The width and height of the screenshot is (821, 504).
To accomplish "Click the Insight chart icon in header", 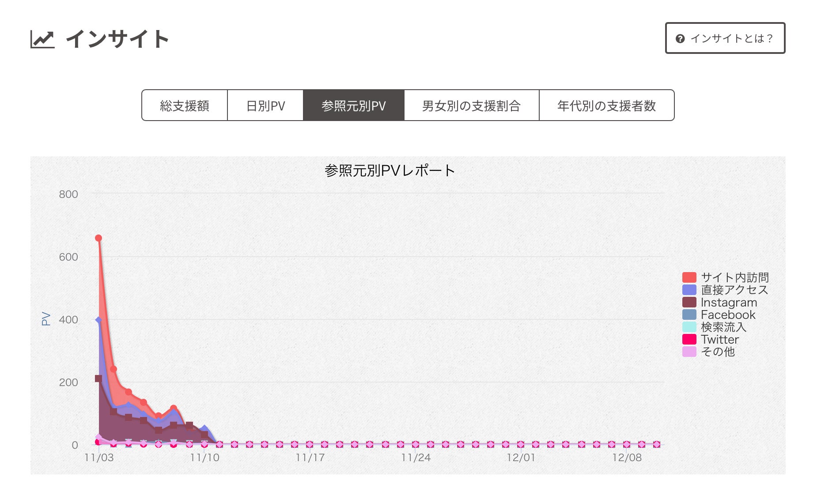I will pyautogui.click(x=42, y=39).
